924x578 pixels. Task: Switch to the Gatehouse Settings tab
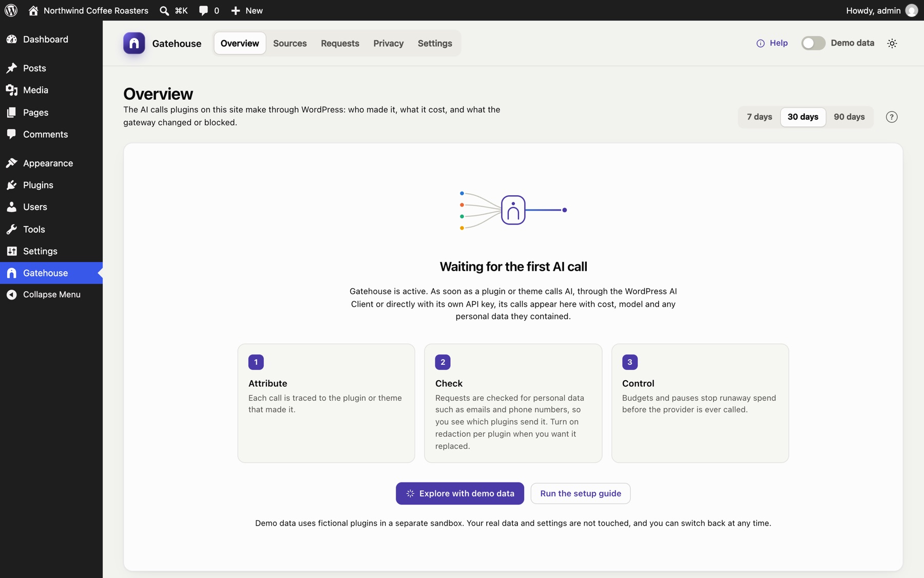tap(435, 43)
